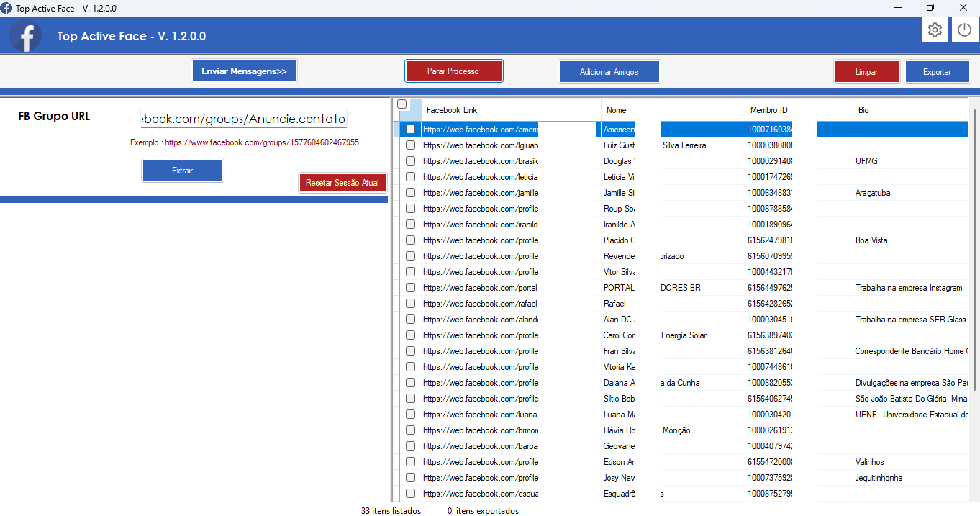Check the box for Esquadrã row

pos(410,494)
